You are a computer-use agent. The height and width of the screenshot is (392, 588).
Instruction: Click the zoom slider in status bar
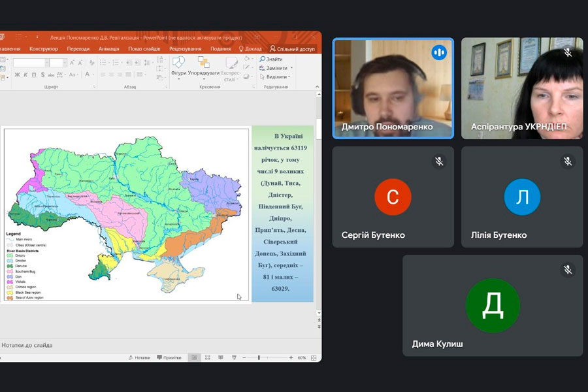coord(259,358)
